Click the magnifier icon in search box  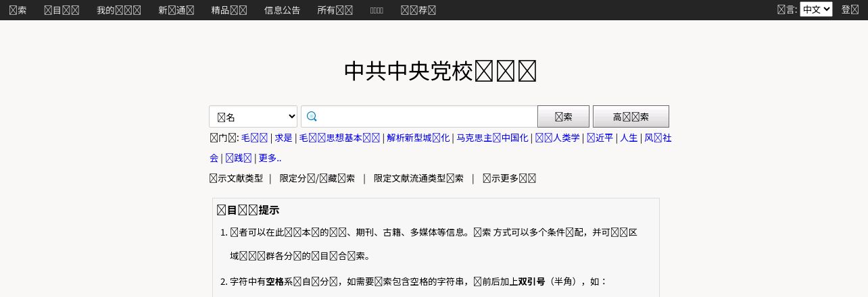312,116
